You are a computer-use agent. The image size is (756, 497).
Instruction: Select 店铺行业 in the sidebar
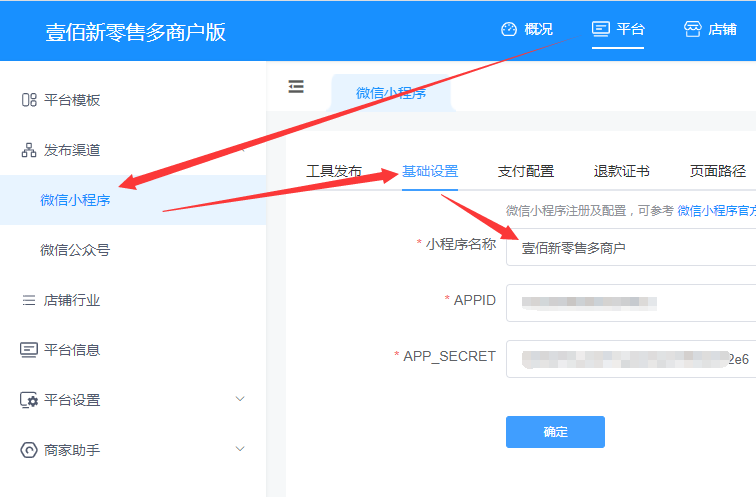[x=133, y=300]
